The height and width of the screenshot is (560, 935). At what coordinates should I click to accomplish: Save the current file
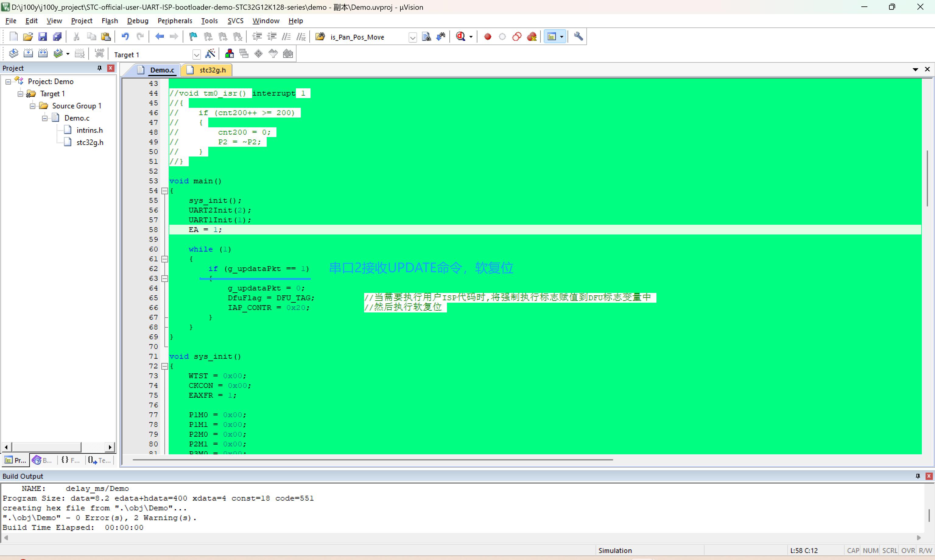43,37
